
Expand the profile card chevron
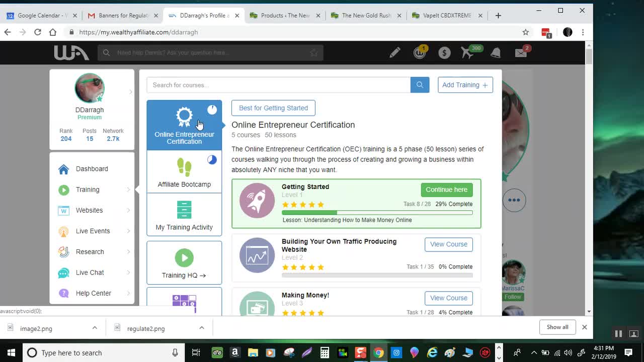[x=131, y=92]
